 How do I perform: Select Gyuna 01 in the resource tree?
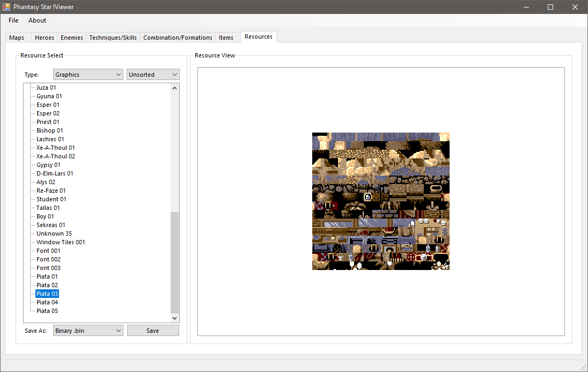[x=49, y=96]
